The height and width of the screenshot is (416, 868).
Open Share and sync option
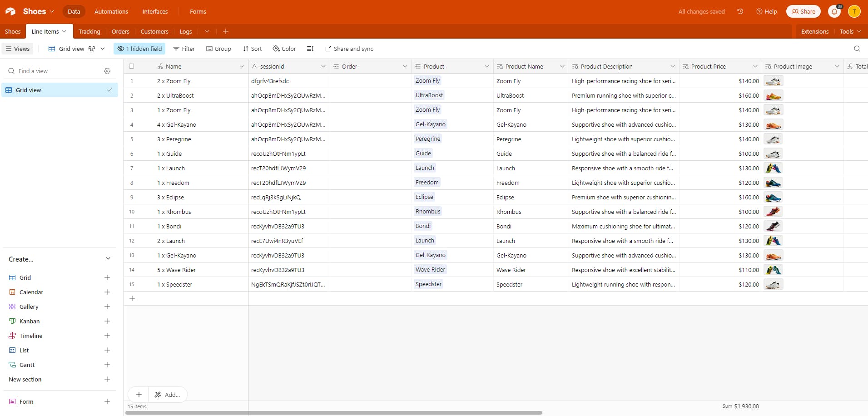349,49
